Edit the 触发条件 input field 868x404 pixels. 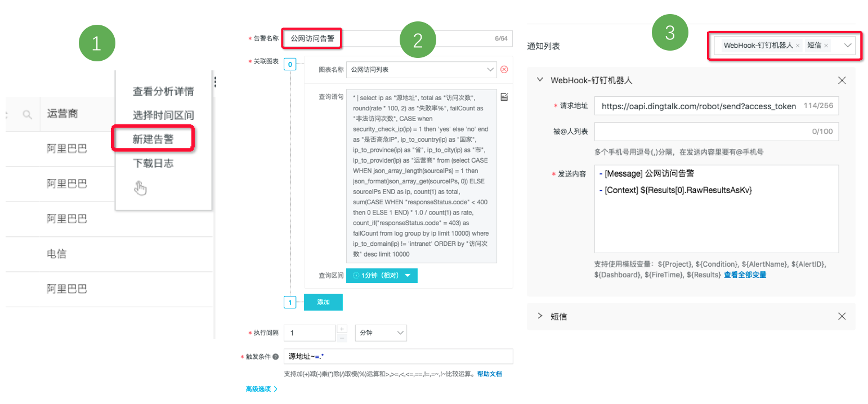(x=399, y=356)
